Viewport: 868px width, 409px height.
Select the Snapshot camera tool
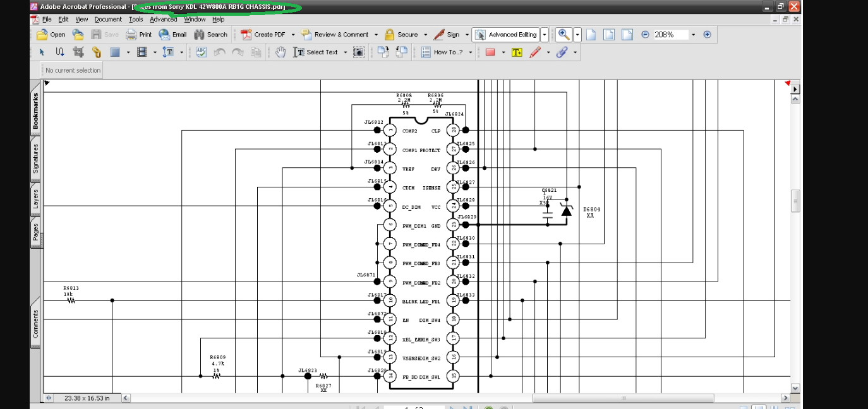click(x=359, y=52)
